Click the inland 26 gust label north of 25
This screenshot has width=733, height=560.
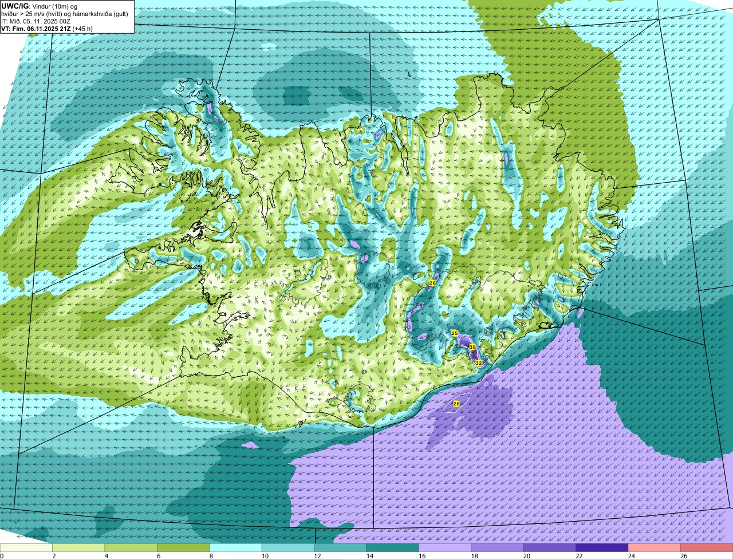tap(432, 283)
